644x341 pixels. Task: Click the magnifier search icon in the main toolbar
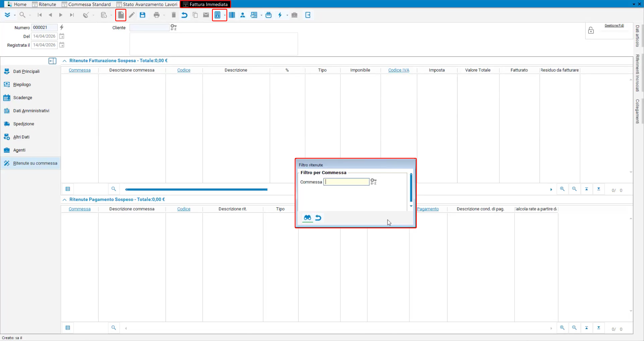[x=22, y=15]
